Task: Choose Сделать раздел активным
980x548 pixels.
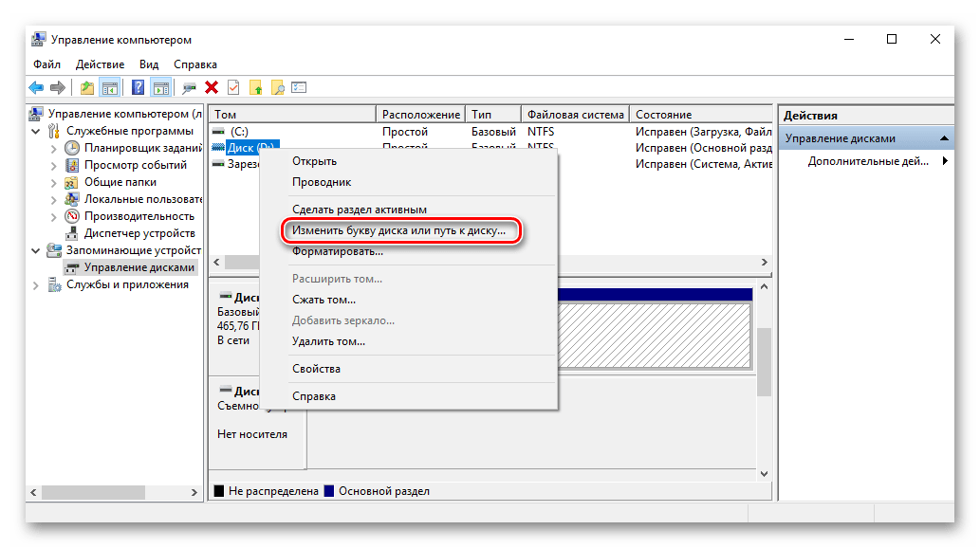Action: (409, 210)
